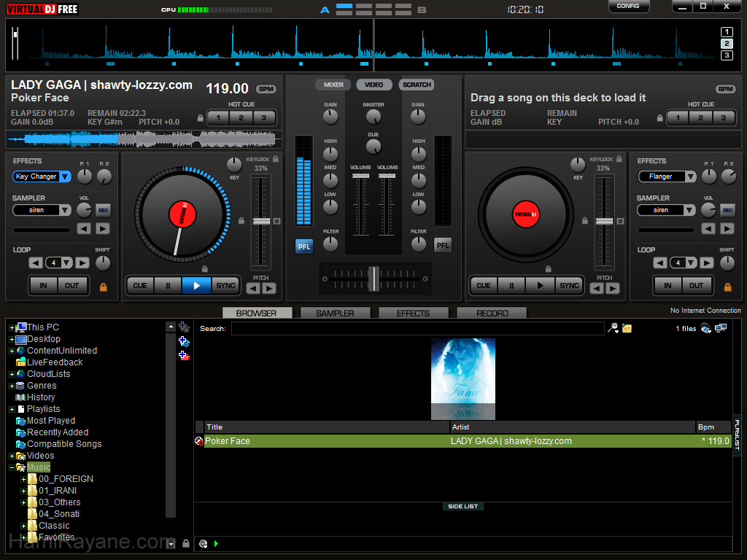Select the VIDEO mixer panel tab
This screenshot has width=747, height=560.
point(374,85)
